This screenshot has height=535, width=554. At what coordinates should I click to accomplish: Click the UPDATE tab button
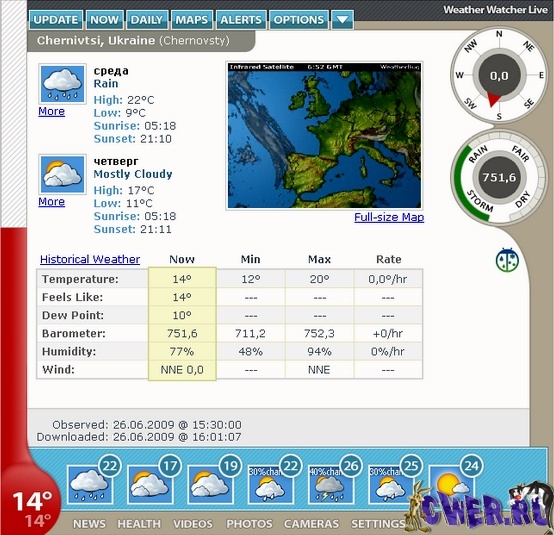(x=56, y=20)
